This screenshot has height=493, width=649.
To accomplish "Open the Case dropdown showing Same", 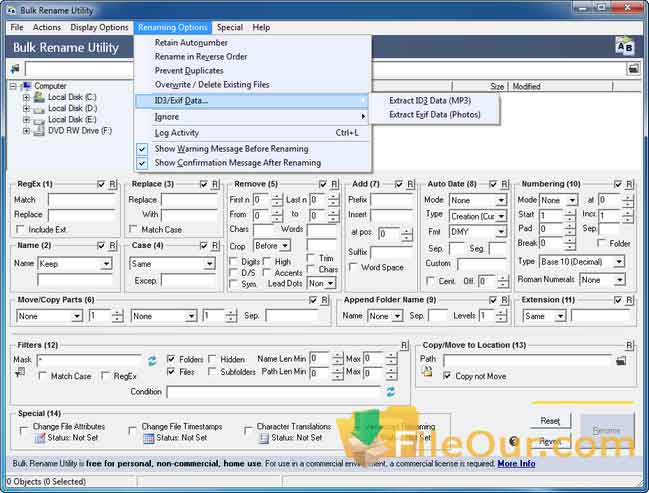I will [x=172, y=264].
